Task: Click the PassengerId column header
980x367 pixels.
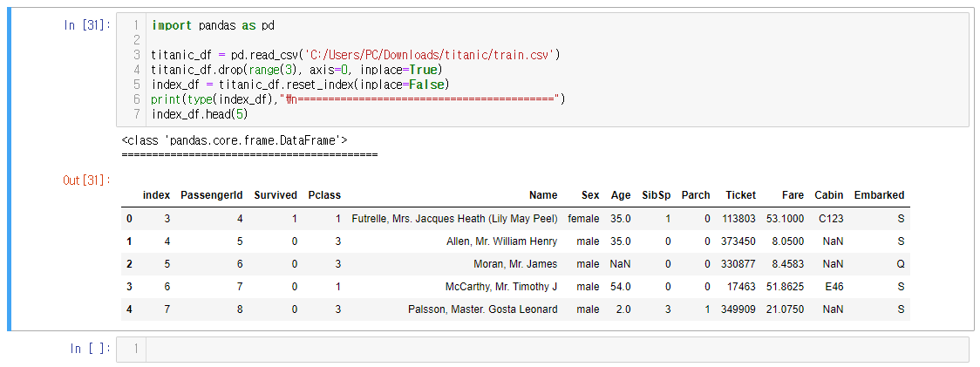Action: click(x=211, y=195)
